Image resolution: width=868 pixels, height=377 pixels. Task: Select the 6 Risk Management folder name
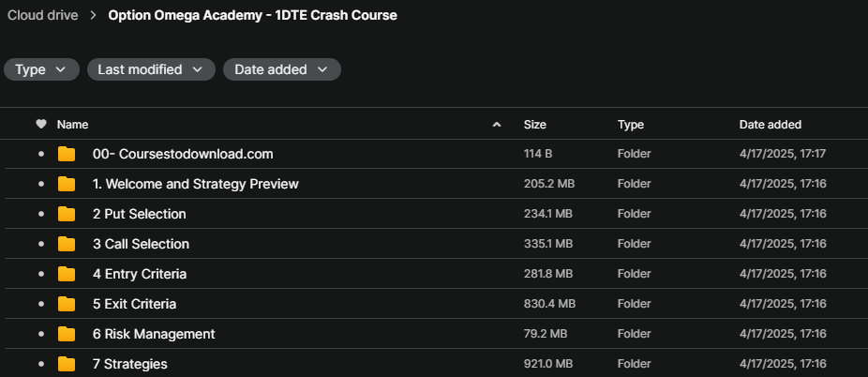154,334
